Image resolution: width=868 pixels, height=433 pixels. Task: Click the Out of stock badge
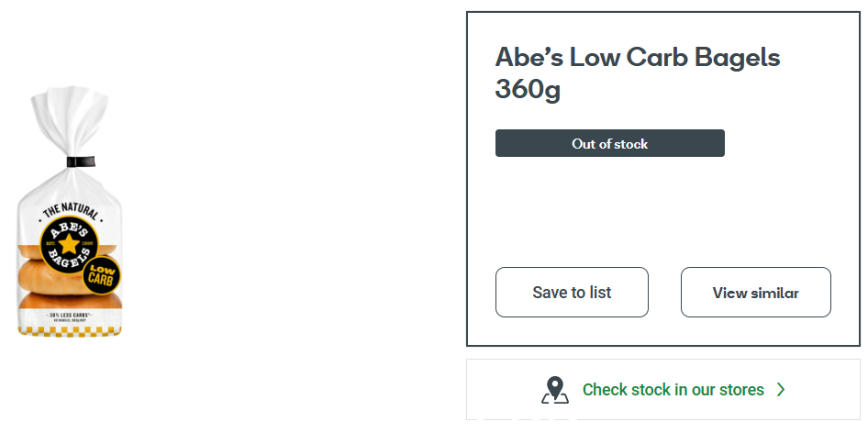pos(609,143)
